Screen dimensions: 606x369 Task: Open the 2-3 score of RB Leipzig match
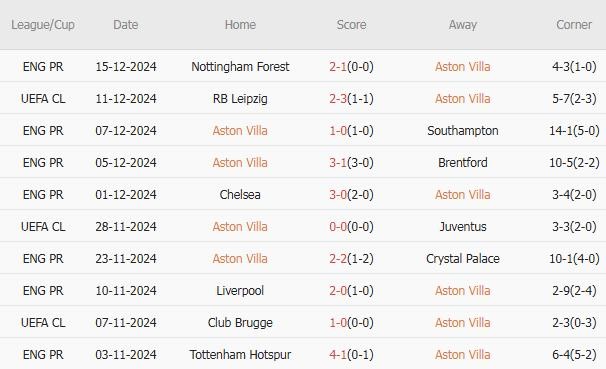(338, 99)
